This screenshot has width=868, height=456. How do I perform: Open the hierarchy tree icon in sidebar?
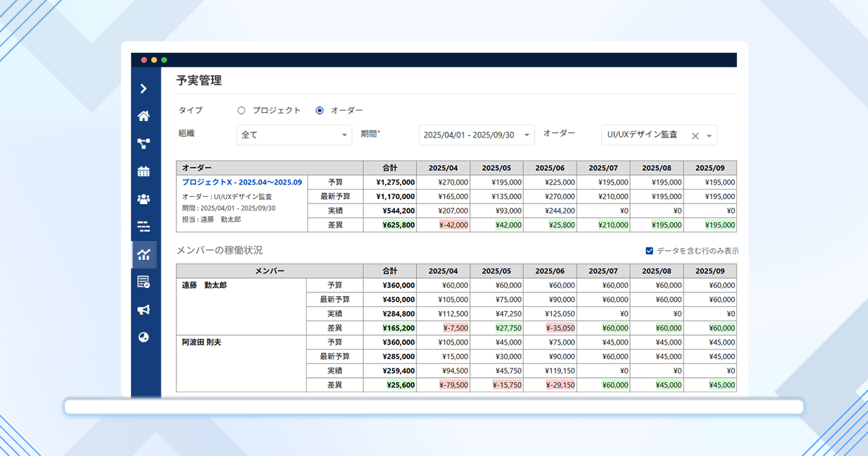pyautogui.click(x=143, y=143)
